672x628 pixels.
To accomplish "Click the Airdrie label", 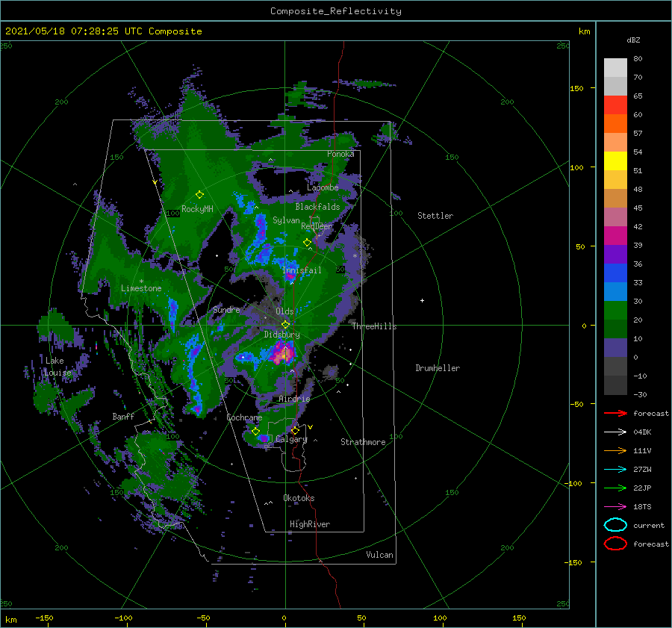I will pos(294,399).
